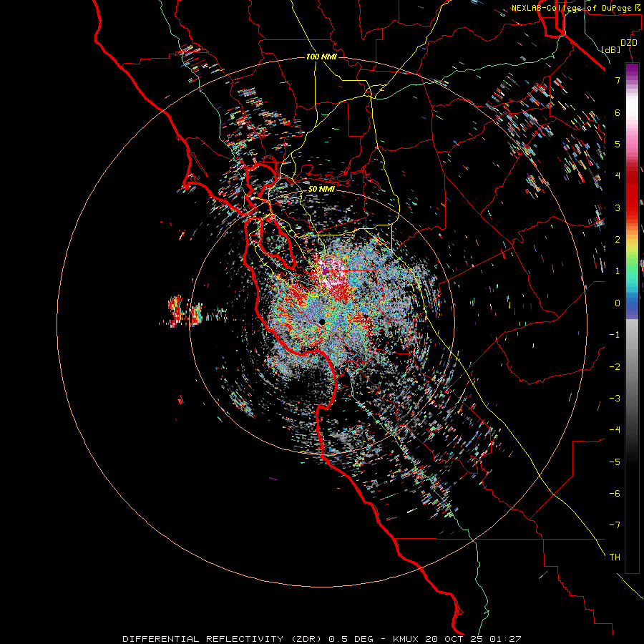Select the -1 tick on the color scale

(x=615, y=335)
